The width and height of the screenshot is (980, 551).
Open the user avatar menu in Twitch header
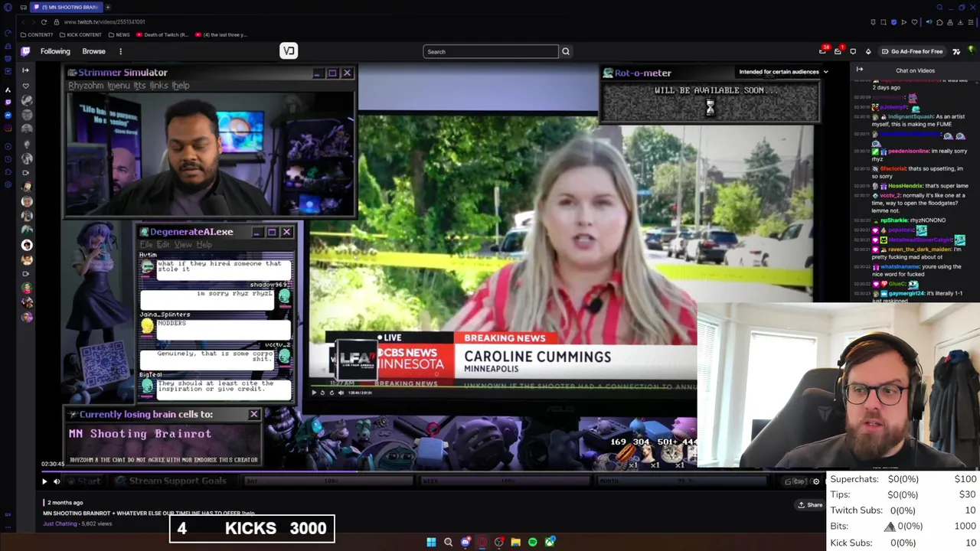pyautogui.click(x=970, y=51)
